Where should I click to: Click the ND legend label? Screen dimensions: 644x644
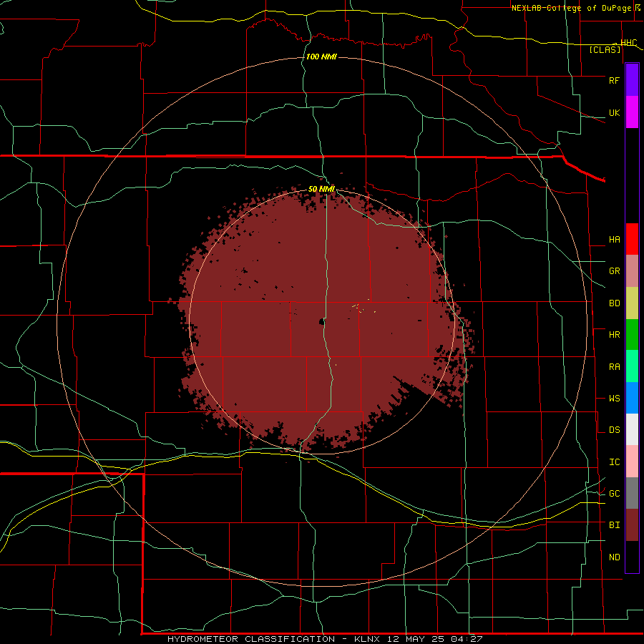pos(614,557)
